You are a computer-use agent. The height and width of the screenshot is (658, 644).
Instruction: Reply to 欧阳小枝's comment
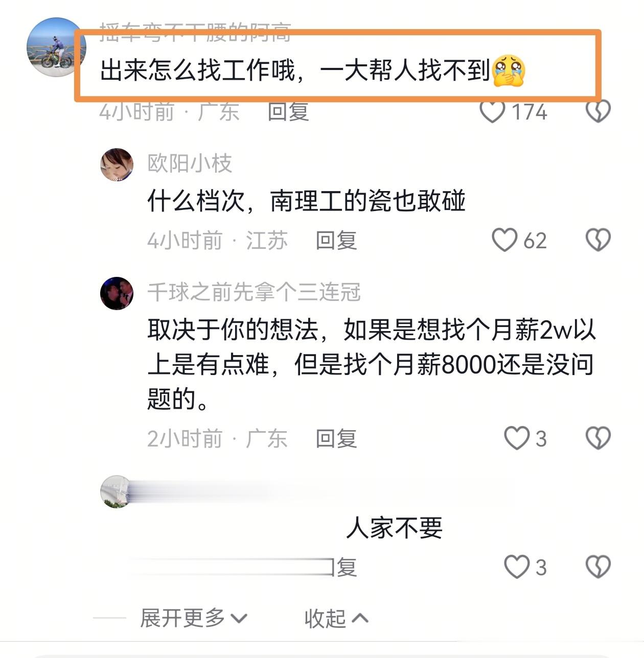coord(336,240)
